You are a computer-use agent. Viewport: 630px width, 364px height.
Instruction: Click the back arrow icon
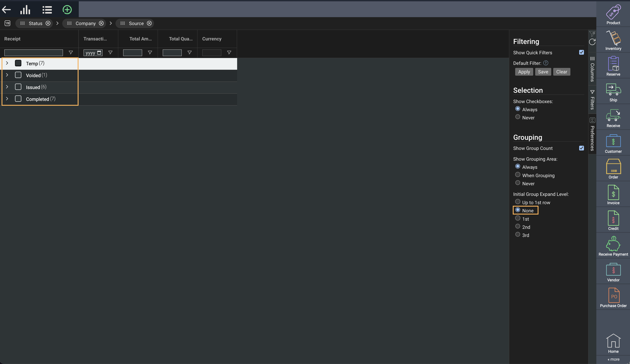point(6,10)
